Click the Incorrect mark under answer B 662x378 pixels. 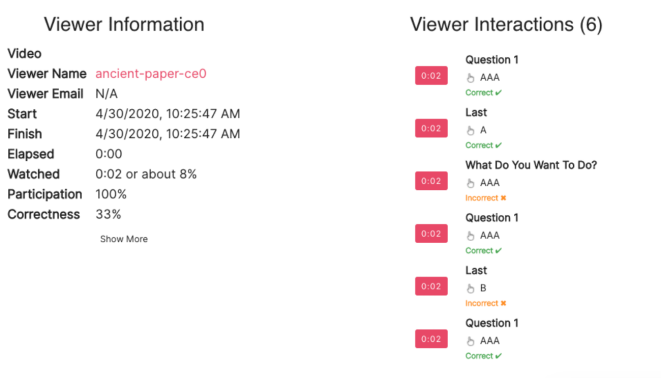[486, 303]
